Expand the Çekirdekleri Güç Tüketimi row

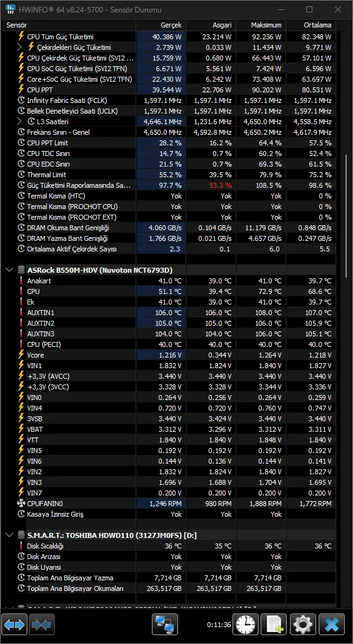(19, 47)
